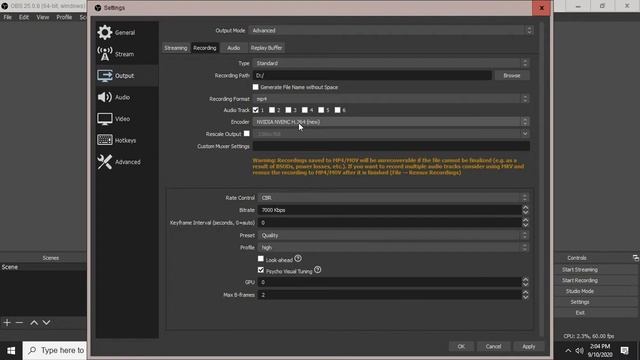Image resolution: width=640 pixels, height=360 pixels.
Task: Enable Audio Track 6 checkbox
Action: 337,110
